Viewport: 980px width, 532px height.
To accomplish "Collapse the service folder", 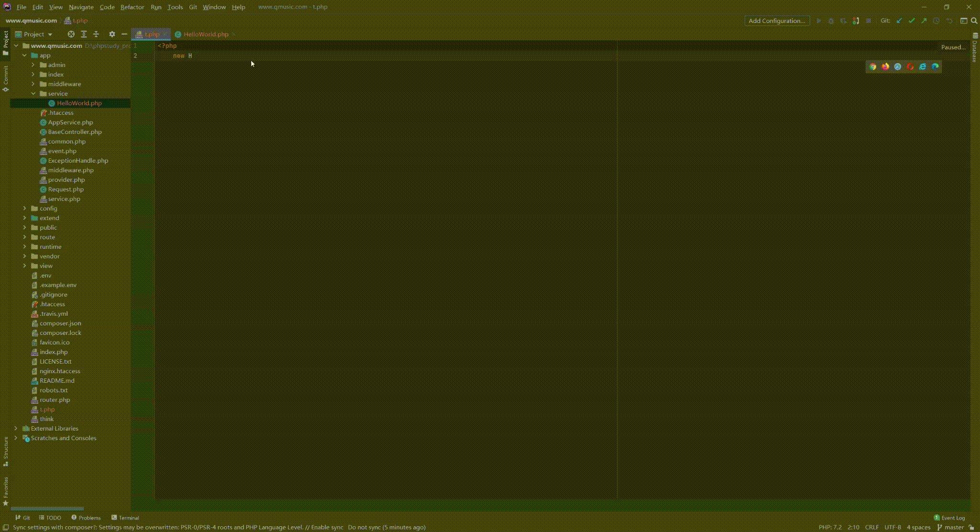I will 33,93.
